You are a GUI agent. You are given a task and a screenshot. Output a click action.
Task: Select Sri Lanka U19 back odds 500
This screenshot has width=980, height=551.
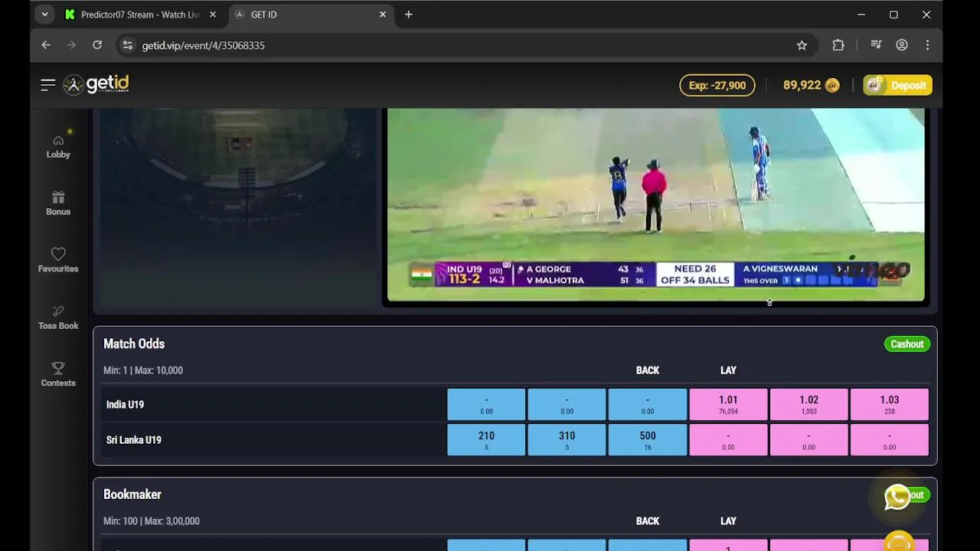click(x=648, y=440)
